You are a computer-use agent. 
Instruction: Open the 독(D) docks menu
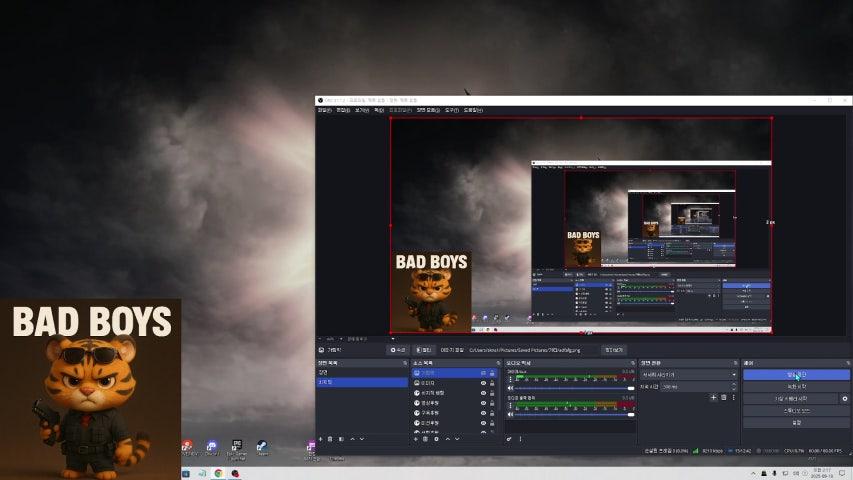(379, 110)
